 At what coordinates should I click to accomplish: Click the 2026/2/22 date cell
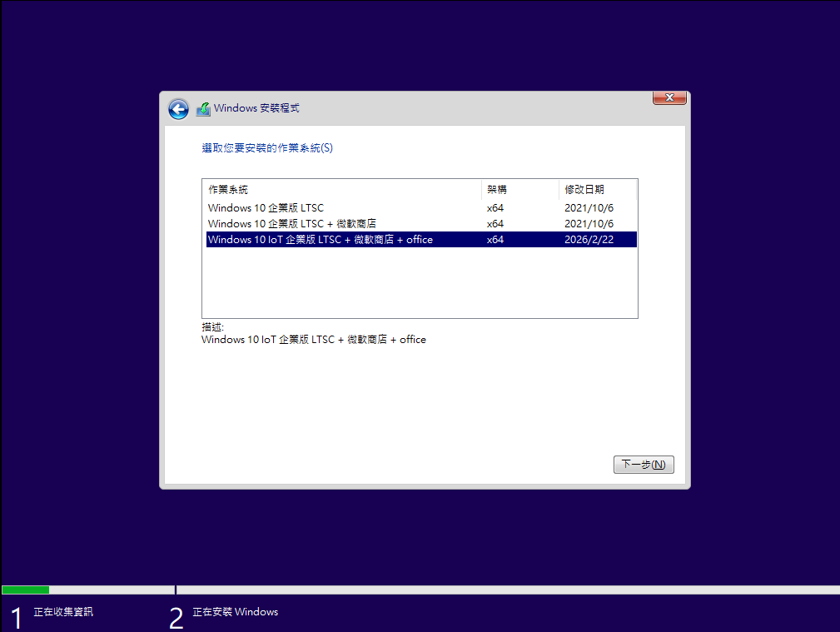point(589,240)
